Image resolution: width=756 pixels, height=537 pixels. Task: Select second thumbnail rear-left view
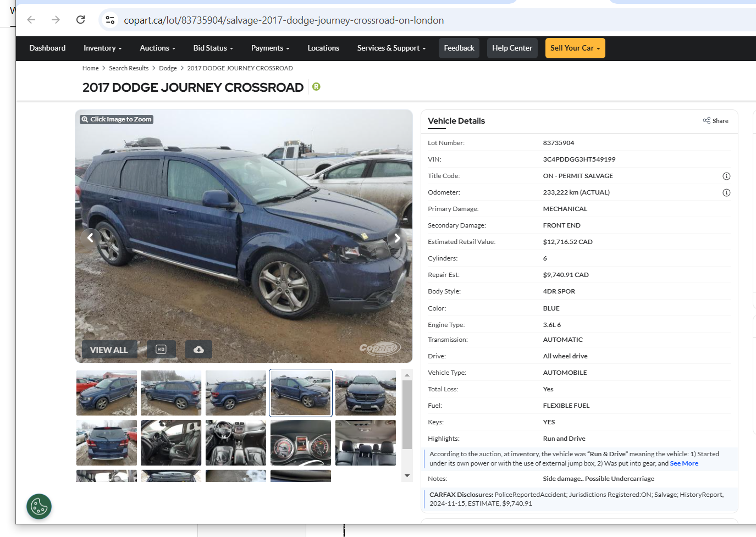[171, 392]
